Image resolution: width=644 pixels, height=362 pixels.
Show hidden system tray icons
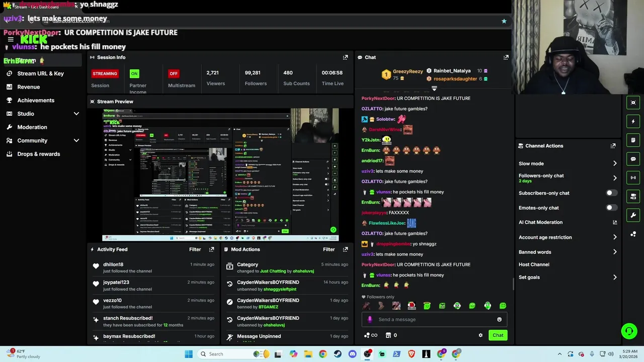click(x=559, y=354)
